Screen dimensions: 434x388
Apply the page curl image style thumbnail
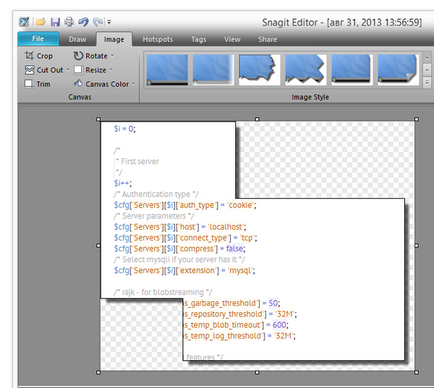(398, 70)
